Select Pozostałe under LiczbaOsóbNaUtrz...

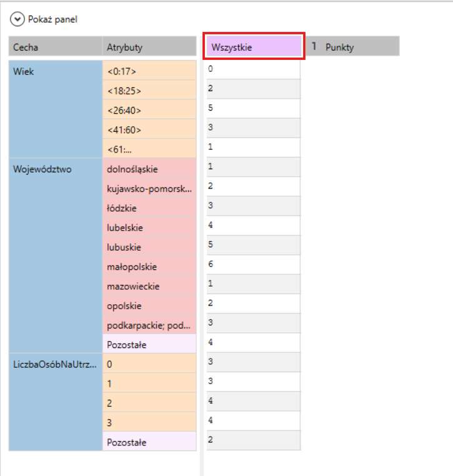[149, 441]
